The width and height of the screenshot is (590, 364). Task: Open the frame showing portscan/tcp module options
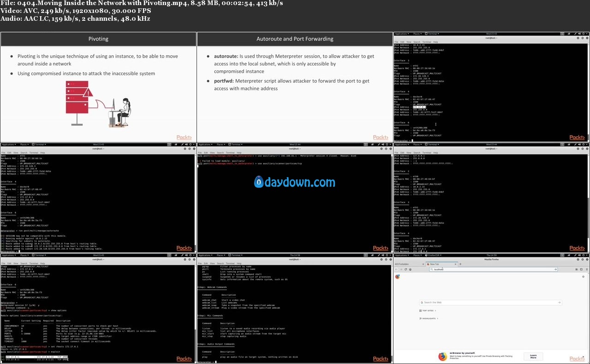pyautogui.click(x=98, y=308)
